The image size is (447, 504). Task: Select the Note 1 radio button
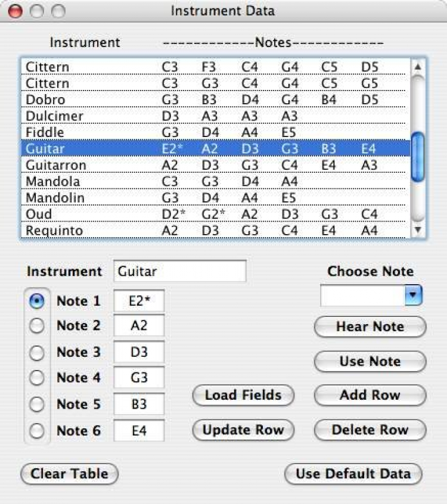(x=37, y=301)
